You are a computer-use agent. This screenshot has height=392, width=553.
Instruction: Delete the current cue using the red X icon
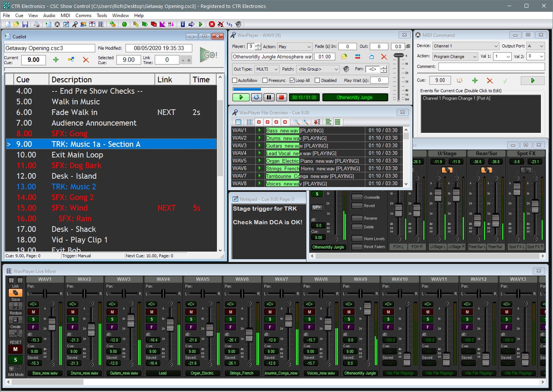pos(86,60)
